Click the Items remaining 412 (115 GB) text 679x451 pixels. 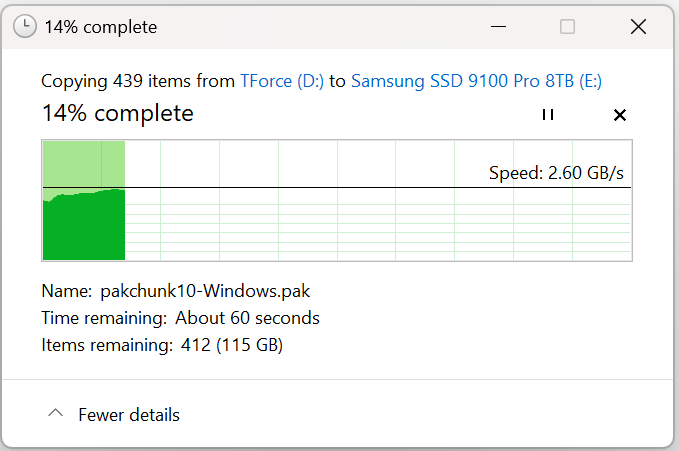[x=162, y=345]
